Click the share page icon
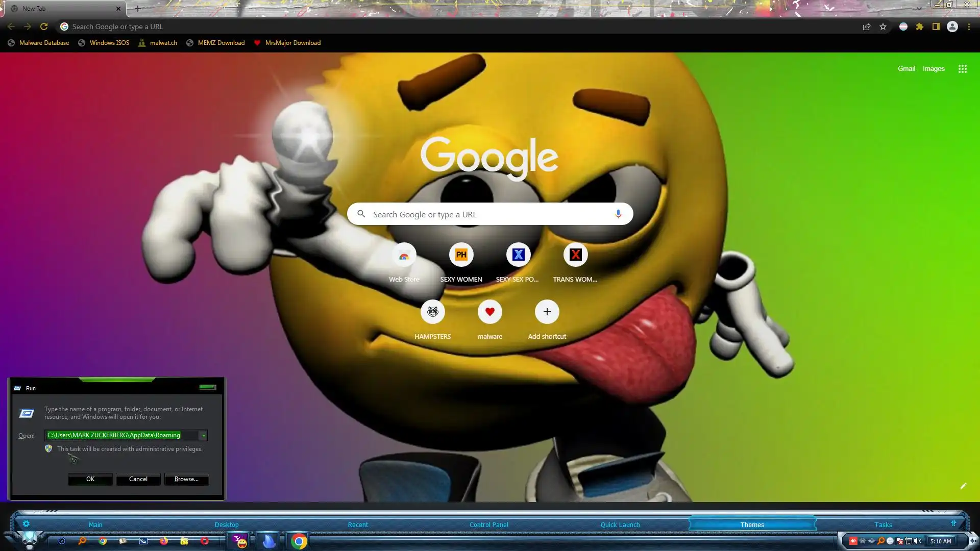Image resolution: width=980 pixels, height=551 pixels. [x=867, y=27]
